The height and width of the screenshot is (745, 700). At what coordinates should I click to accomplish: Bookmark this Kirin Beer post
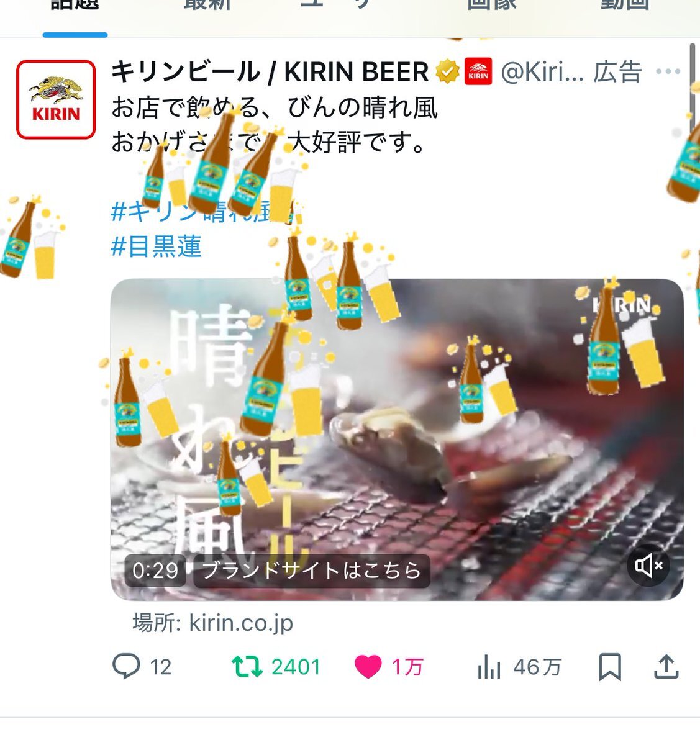(x=610, y=667)
